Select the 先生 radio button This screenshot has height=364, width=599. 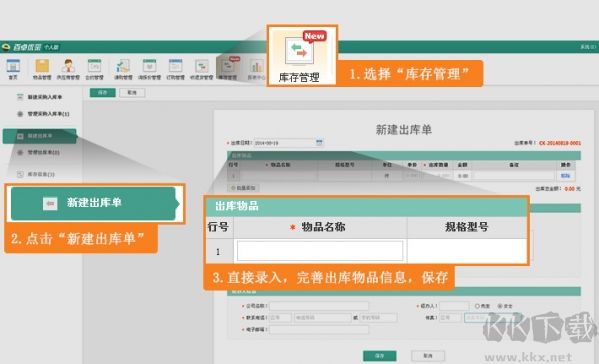coord(478,306)
